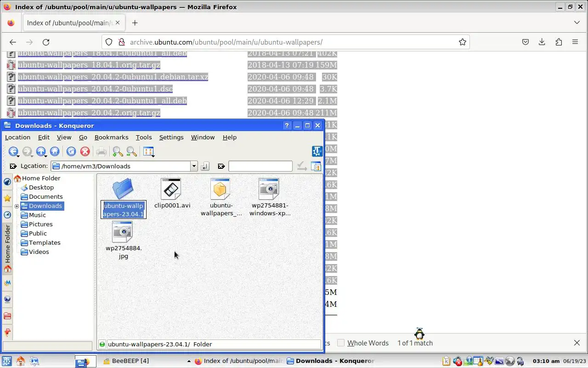Click inside the Konqueror filter input field
This screenshot has height=368, width=588.
260,166
